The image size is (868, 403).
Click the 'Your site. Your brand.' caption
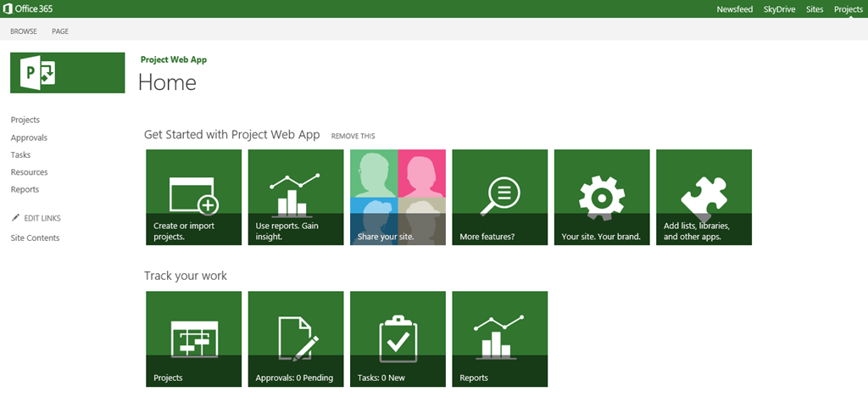point(601,237)
